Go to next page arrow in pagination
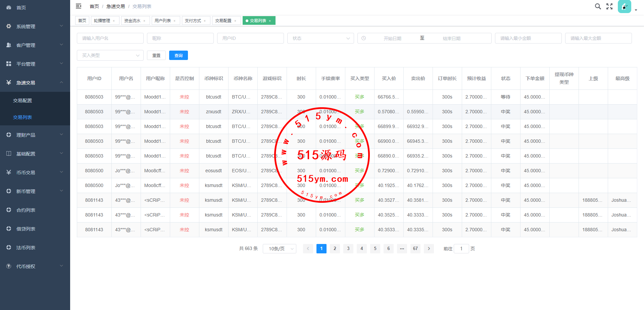 [x=429, y=248]
